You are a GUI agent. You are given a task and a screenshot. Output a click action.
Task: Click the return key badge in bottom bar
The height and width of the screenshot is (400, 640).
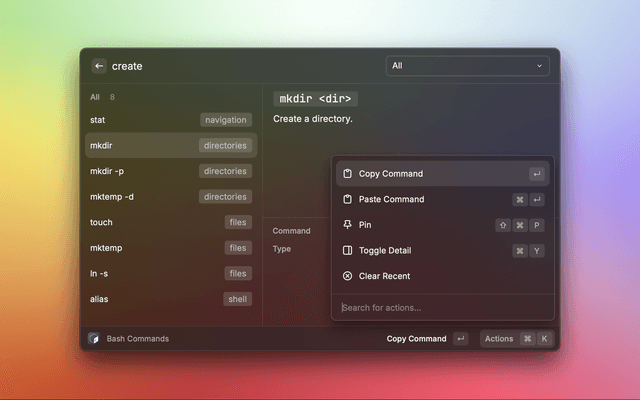(x=460, y=339)
